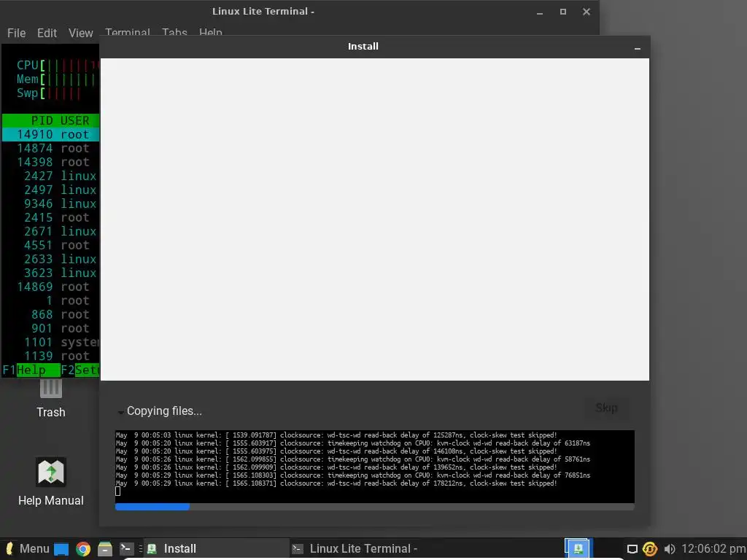This screenshot has width=747, height=560.
Task: Click the USER column header in htop
Action: click(75, 120)
